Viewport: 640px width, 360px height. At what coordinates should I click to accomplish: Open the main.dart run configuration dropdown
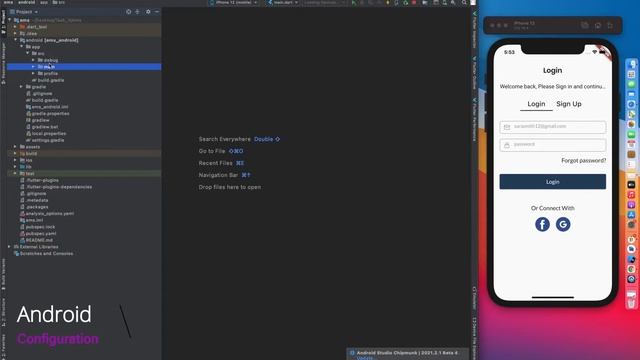[283, 2]
